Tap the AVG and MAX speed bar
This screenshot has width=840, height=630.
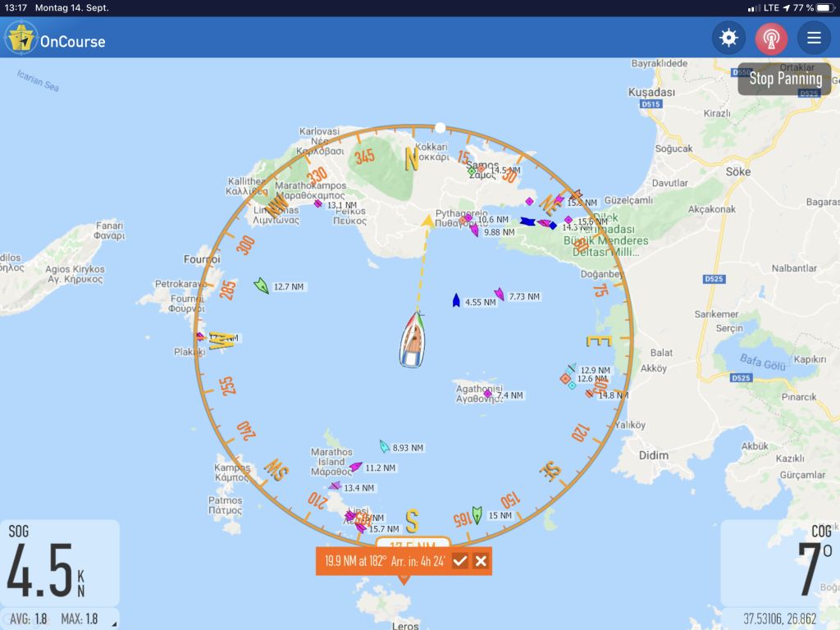59,619
